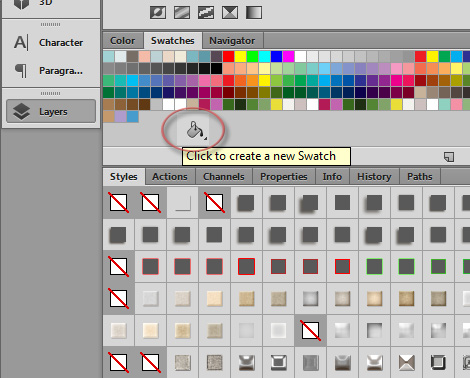Add a Gradient Map adjustment
Image resolution: width=470 pixels, height=378 pixels.
[x=254, y=13]
